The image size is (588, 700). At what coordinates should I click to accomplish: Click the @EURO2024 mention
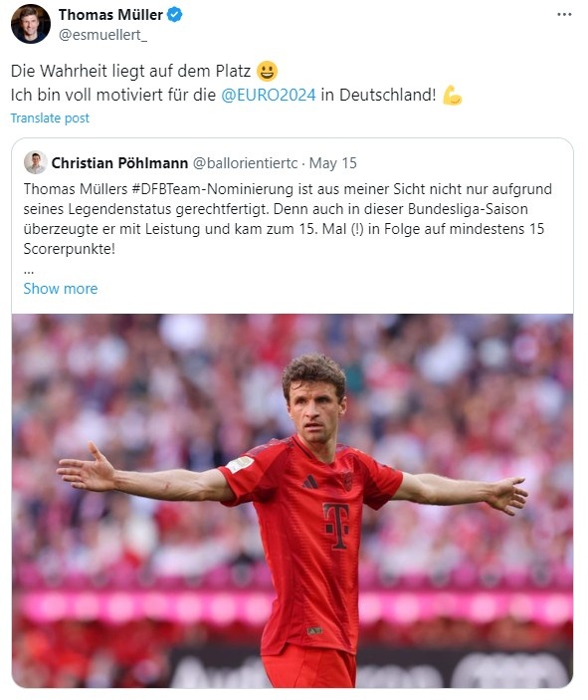pyautogui.click(x=269, y=95)
